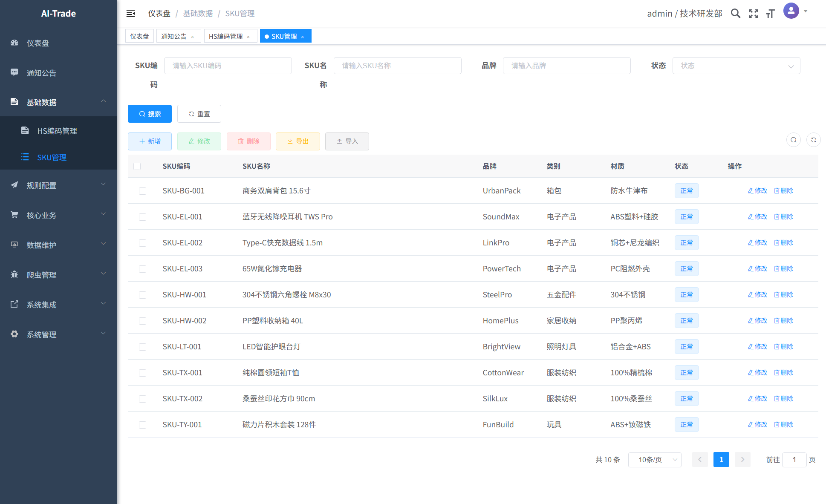Image resolution: width=826 pixels, height=504 pixels.
Task: Focus the 品牌 input field
Action: coord(566,66)
